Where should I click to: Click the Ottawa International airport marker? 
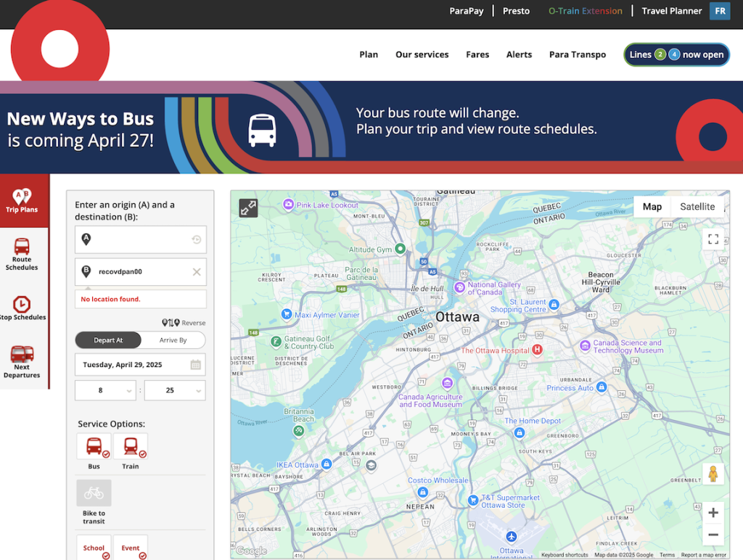pyautogui.click(x=511, y=536)
